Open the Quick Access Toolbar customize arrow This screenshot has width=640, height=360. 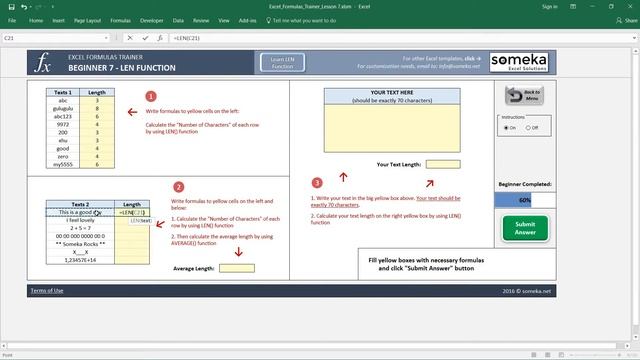(x=53, y=7)
